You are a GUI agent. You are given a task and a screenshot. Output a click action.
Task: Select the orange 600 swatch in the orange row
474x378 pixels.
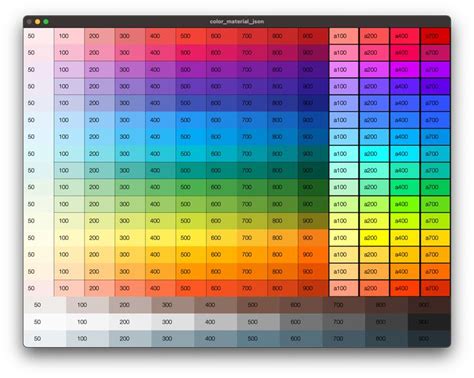tap(221, 271)
